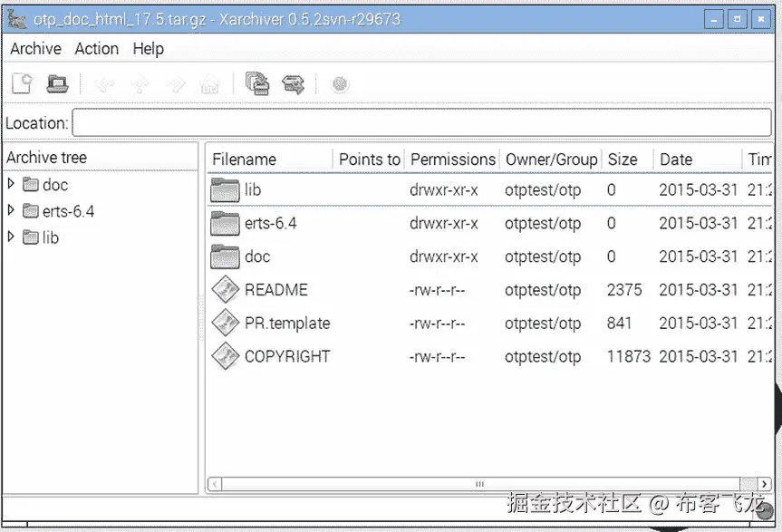The image size is (782, 532).
Task: Click the Stop toolbar icon
Action: pos(339,82)
